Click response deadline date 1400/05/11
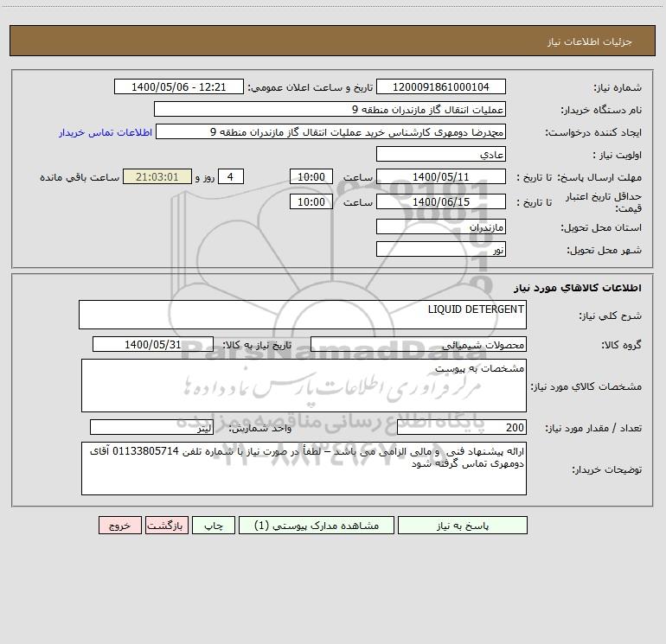The image size is (666, 644). [x=441, y=176]
